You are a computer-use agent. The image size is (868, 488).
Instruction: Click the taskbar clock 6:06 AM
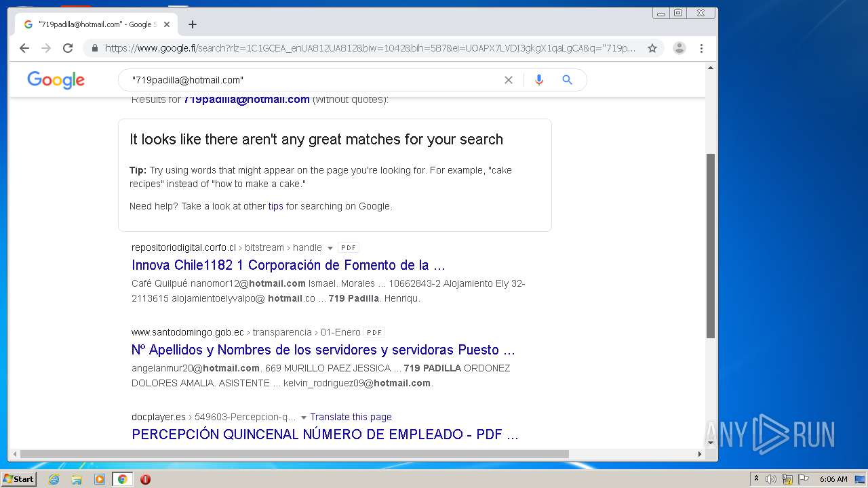point(833,479)
